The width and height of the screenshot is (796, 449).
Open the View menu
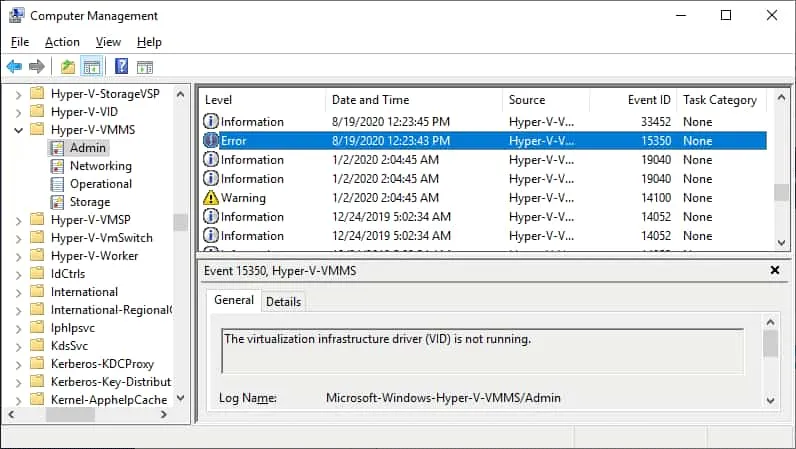click(108, 42)
